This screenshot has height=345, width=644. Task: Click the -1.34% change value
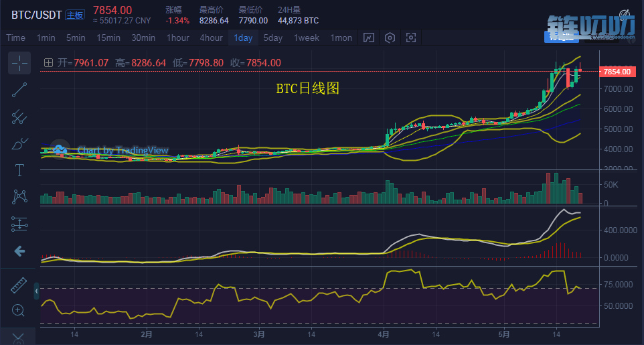(x=177, y=21)
